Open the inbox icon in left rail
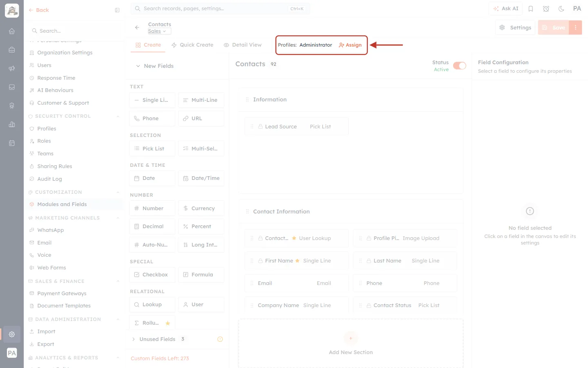The image size is (588, 368). 12,87
